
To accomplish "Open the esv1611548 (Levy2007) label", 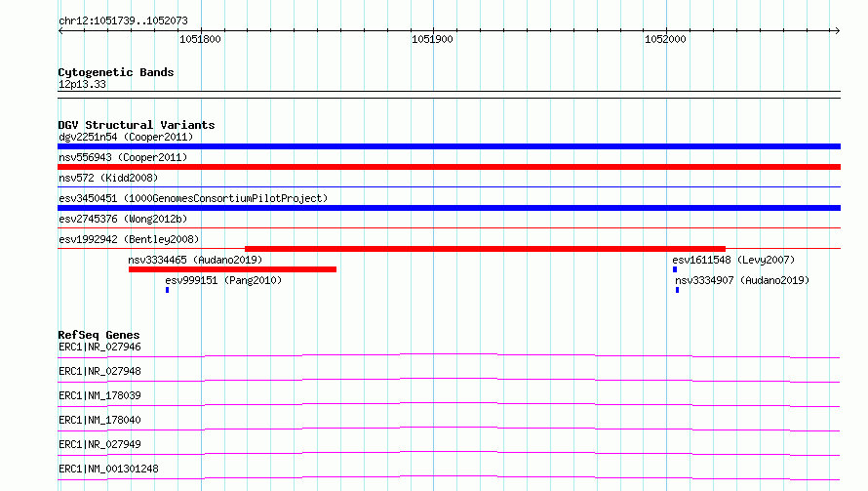I will (733, 260).
